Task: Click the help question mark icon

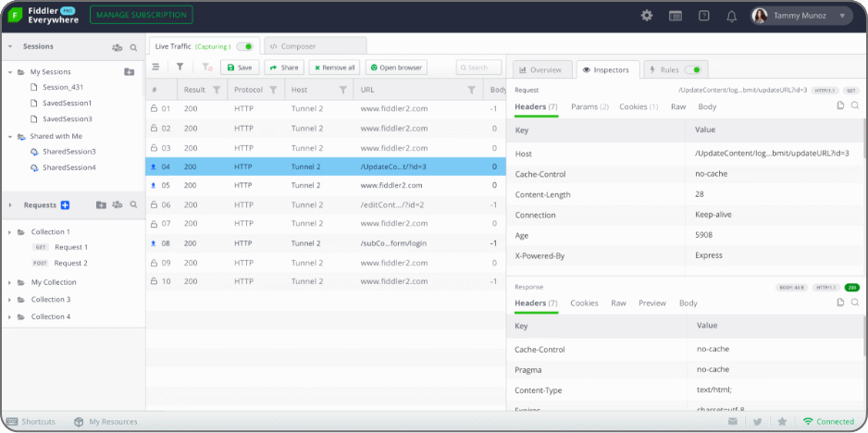Action: (703, 16)
